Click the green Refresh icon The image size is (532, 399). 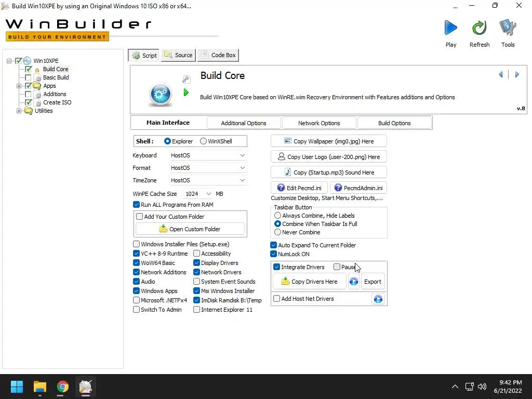click(479, 28)
